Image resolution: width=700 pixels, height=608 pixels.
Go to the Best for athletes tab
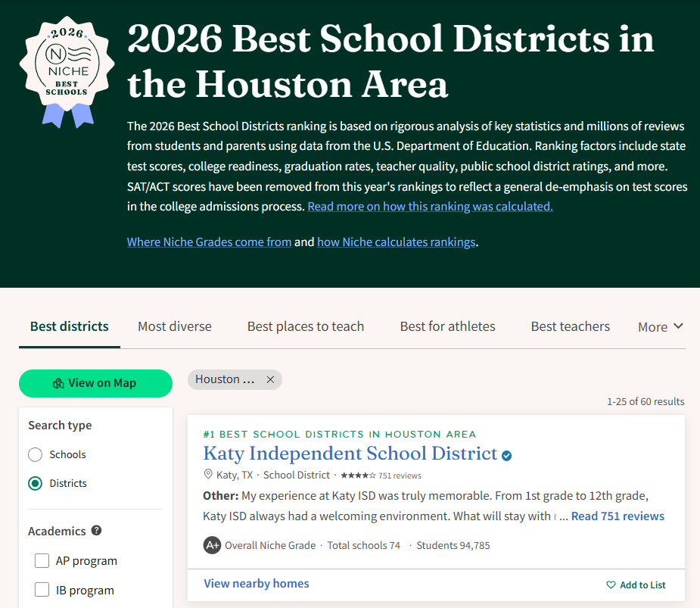[x=447, y=326]
